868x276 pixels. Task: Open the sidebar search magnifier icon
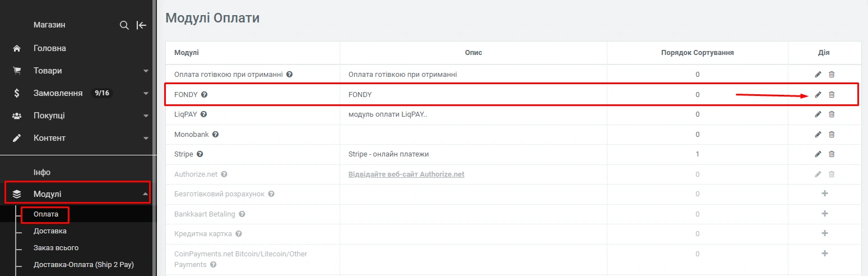[124, 25]
